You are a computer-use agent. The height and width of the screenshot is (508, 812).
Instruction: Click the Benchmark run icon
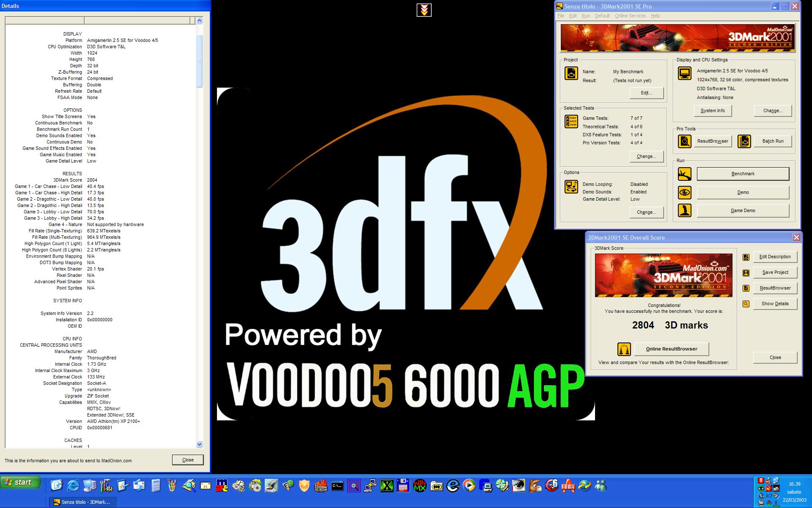tap(684, 174)
